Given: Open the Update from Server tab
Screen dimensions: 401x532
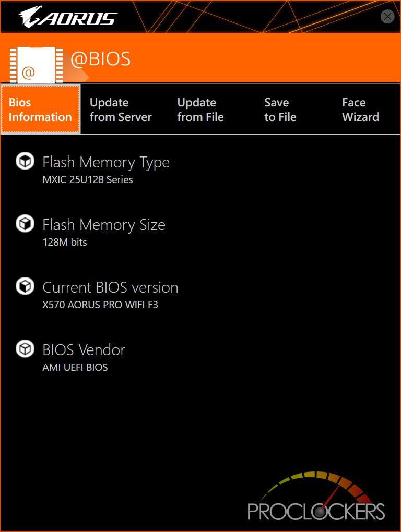Looking at the screenshot, I should (121, 110).
